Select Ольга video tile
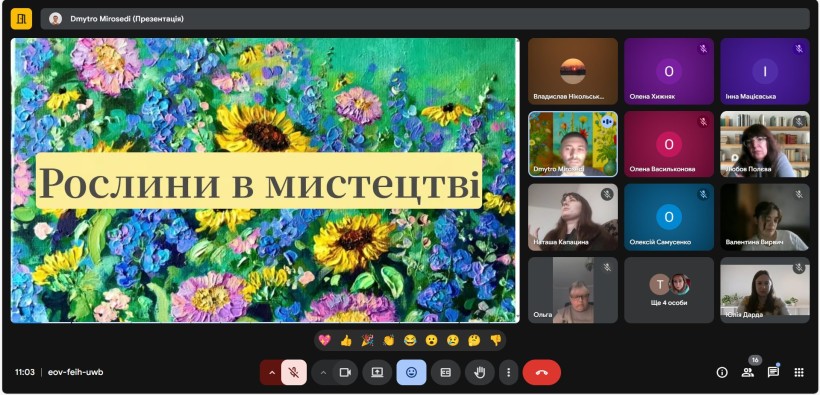Image resolution: width=820 pixels, height=395 pixels. [x=573, y=290]
